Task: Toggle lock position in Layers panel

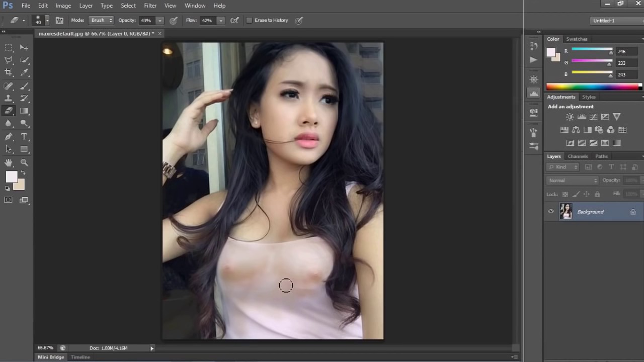Action: (586, 194)
